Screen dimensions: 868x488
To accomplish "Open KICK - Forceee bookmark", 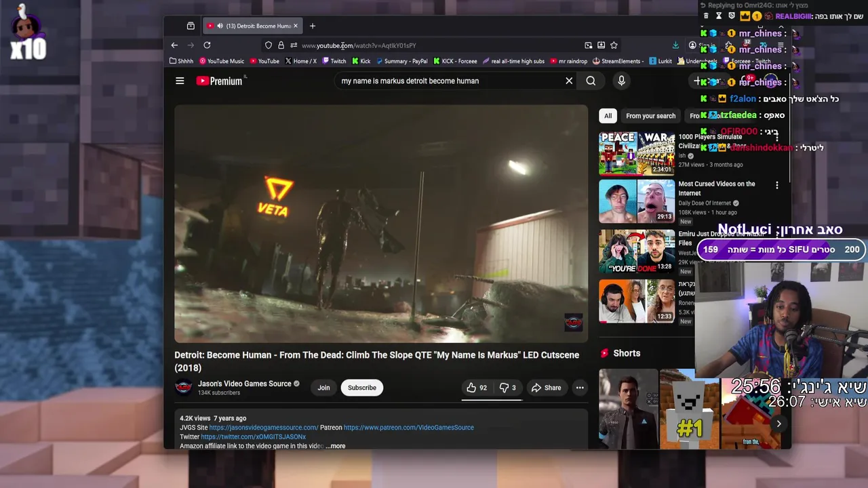I will click(x=455, y=61).
